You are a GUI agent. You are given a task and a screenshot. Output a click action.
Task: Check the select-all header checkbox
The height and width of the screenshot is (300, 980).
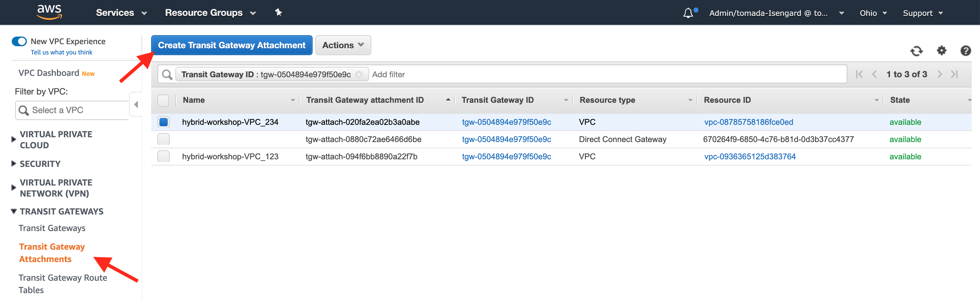[163, 100]
